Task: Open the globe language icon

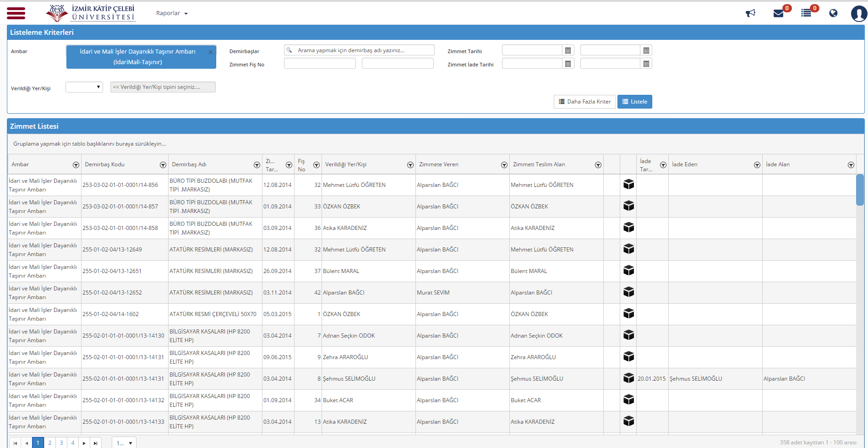Action: [x=833, y=13]
